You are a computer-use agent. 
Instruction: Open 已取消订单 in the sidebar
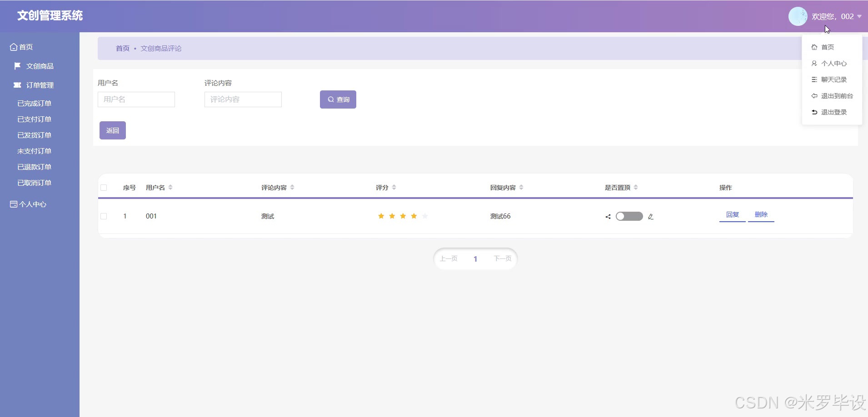click(x=35, y=183)
